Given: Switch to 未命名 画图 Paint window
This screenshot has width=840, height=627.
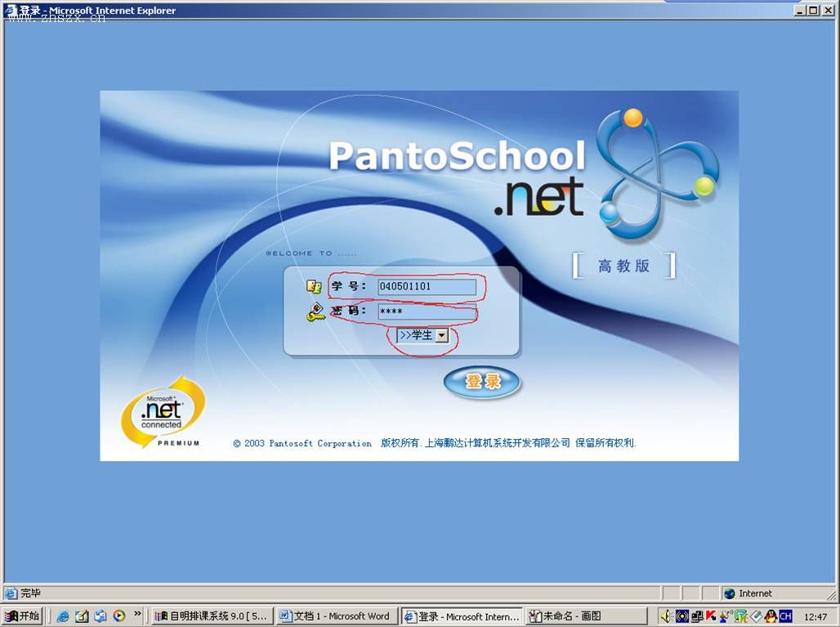Looking at the screenshot, I should pos(585,616).
